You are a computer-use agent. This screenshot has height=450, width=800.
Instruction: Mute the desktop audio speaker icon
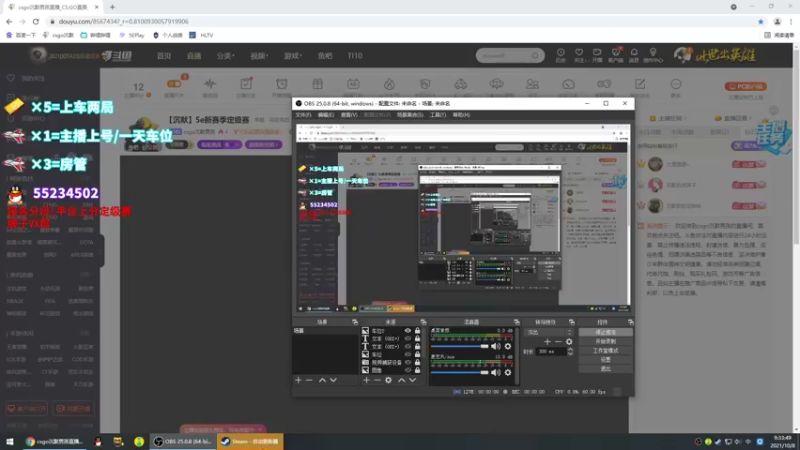[495, 346]
